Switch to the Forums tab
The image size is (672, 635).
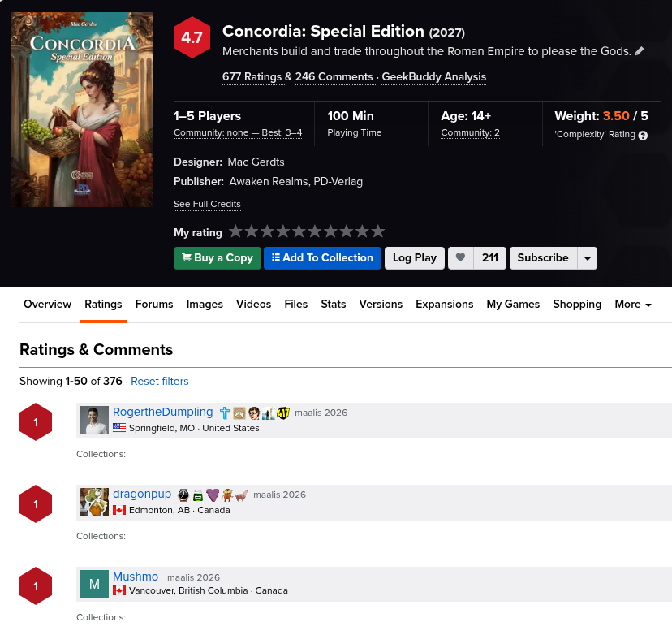[154, 304]
